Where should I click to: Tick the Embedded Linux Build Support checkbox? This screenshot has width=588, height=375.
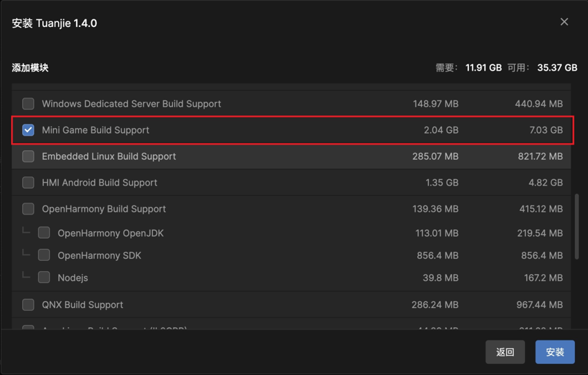(28, 156)
